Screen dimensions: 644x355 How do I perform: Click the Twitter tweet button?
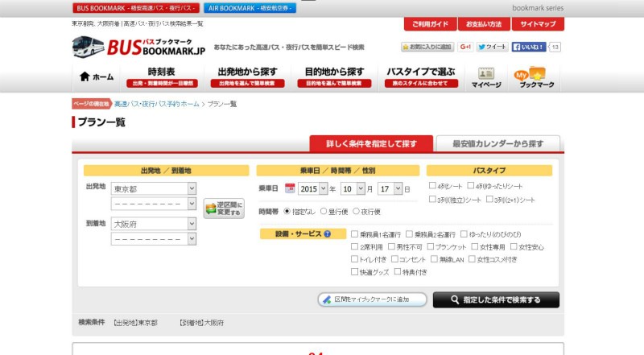pyautogui.click(x=492, y=47)
